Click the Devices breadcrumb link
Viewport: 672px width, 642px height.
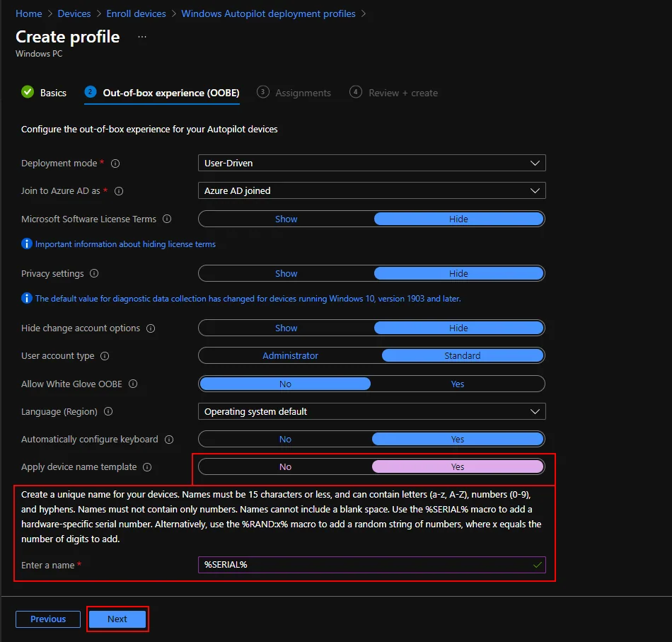[74, 13]
